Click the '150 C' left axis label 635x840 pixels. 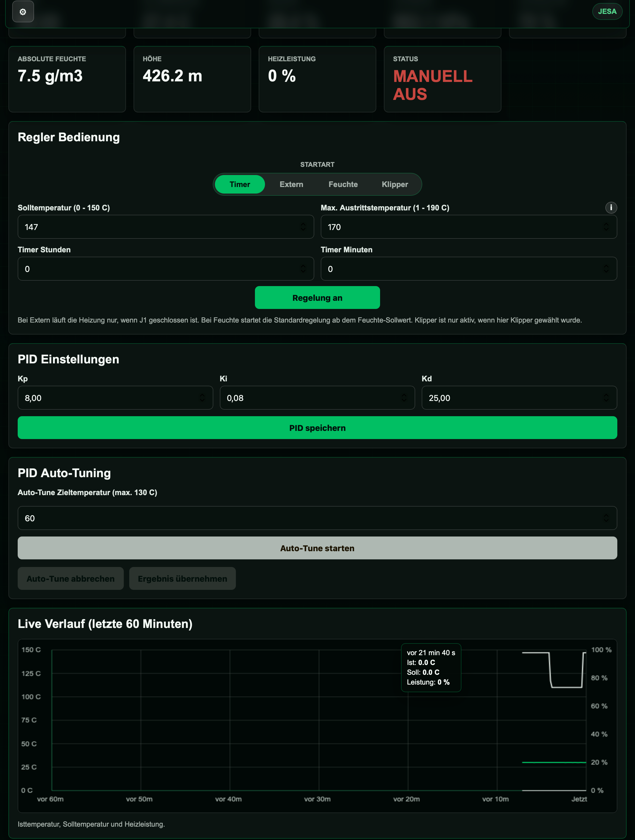click(31, 650)
